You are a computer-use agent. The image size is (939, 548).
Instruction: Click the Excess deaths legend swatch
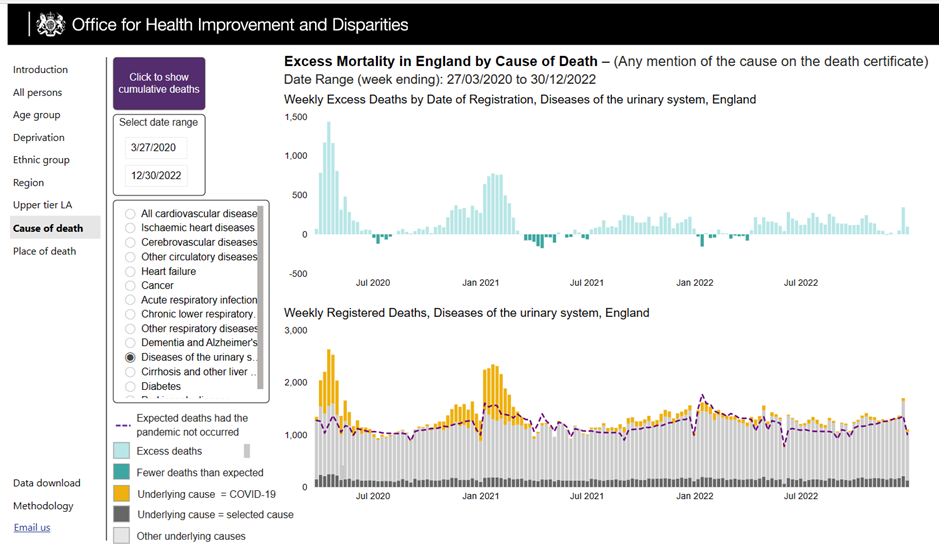tap(121, 451)
